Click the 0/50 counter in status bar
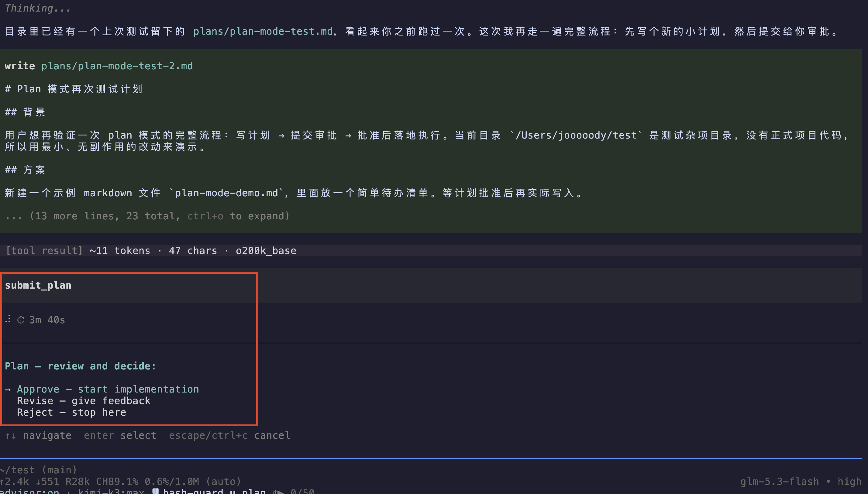Viewport: 868px width, 494px height. tap(302, 491)
